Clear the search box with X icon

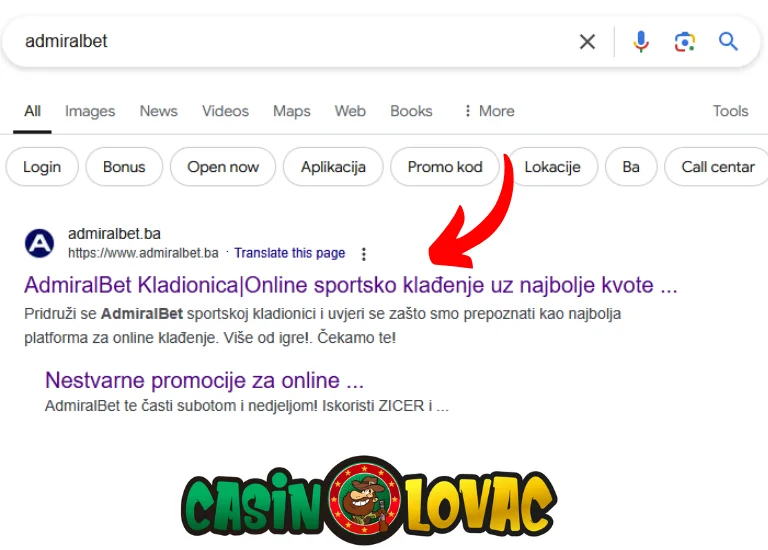tap(587, 42)
